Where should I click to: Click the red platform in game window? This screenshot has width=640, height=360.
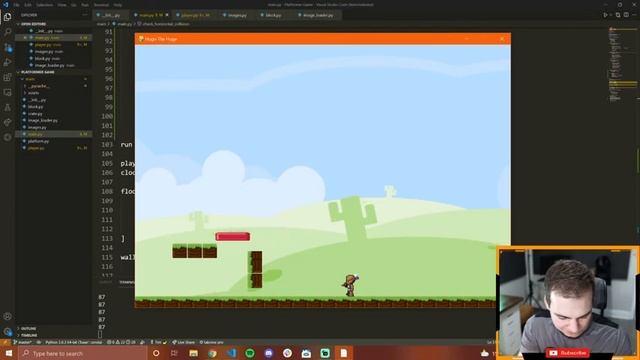[233, 236]
